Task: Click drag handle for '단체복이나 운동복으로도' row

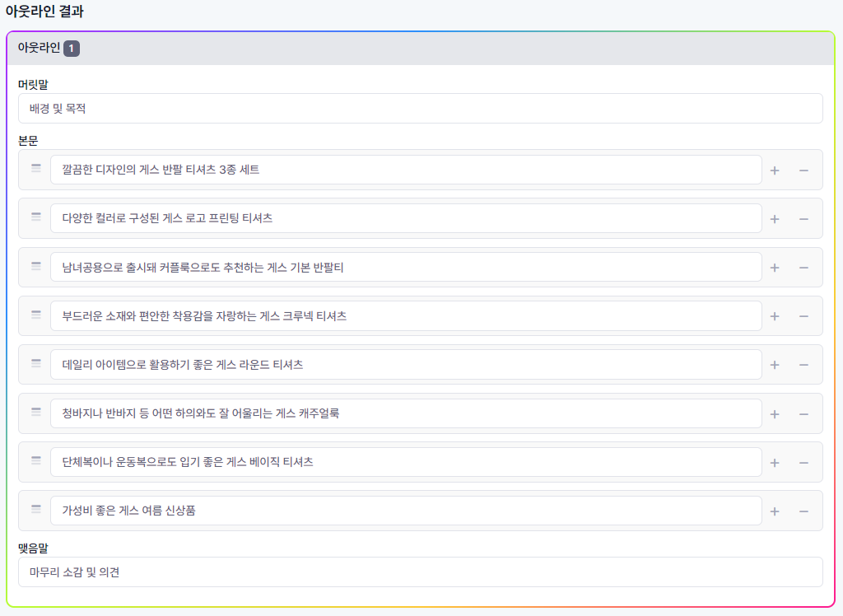Action: [36, 460]
